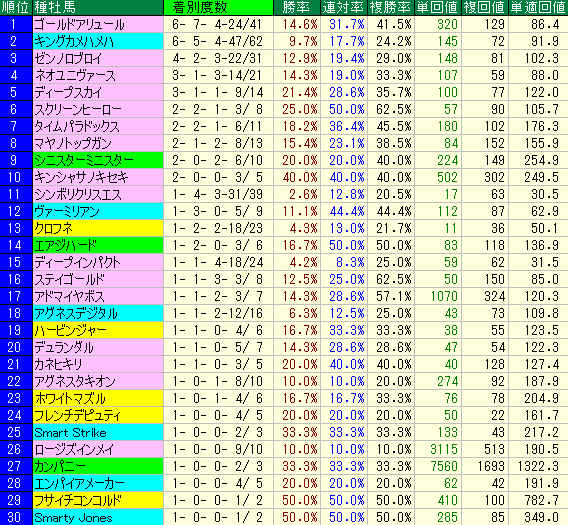Viewport: 568px width, 525px height.
Task: Click the 着別度数 column header
Action: point(218,7)
